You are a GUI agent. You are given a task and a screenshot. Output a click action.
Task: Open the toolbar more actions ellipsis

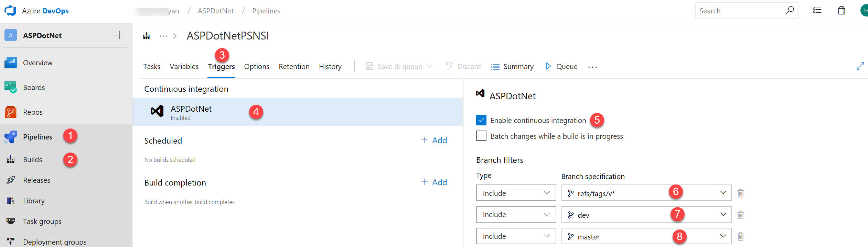click(x=592, y=67)
